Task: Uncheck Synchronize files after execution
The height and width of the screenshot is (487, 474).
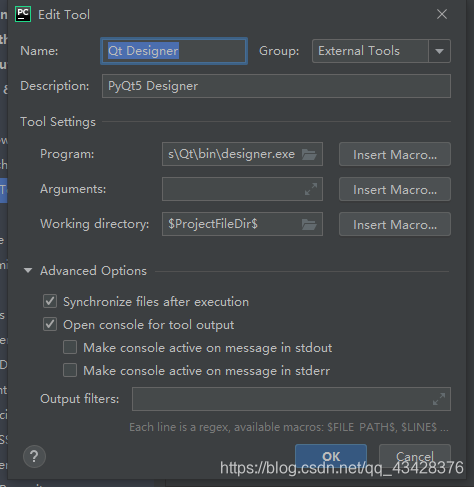Action: (x=50, y=301)
